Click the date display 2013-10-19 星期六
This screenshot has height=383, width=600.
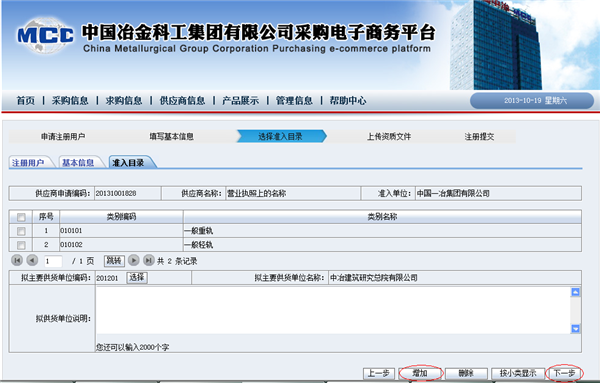click(535, 101)
